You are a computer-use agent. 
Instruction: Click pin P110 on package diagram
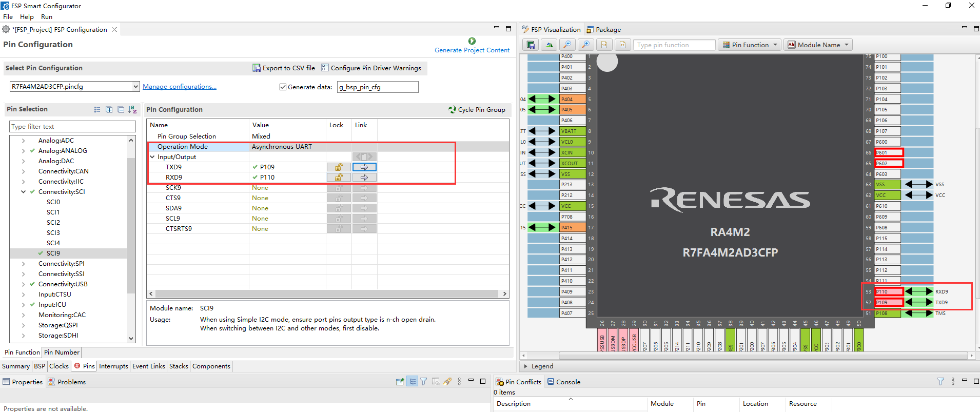coord(889,291)
